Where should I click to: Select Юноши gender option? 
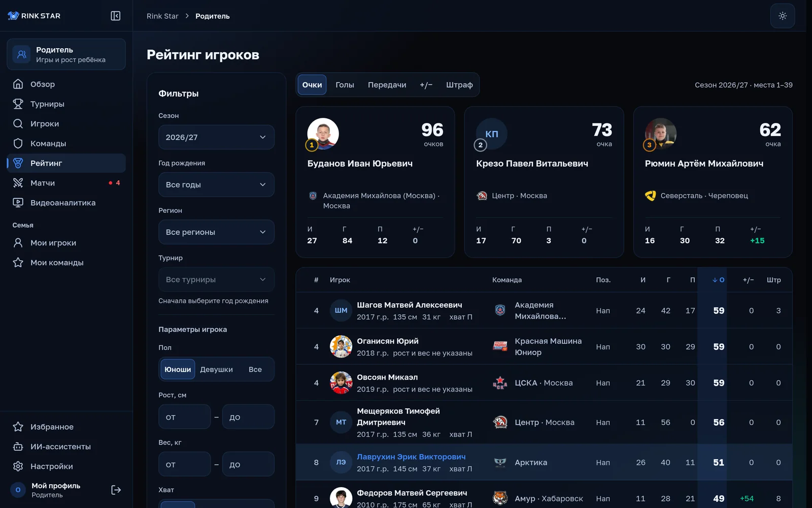pos(178,369)
